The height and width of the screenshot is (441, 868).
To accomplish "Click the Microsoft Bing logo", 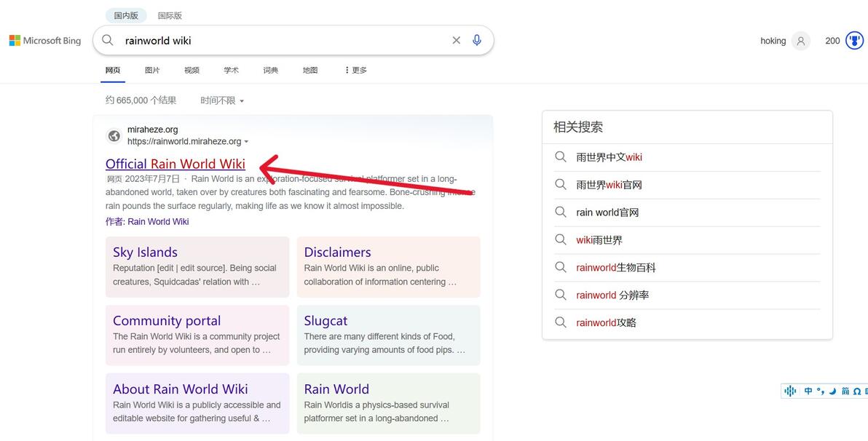I will point(45,41).
